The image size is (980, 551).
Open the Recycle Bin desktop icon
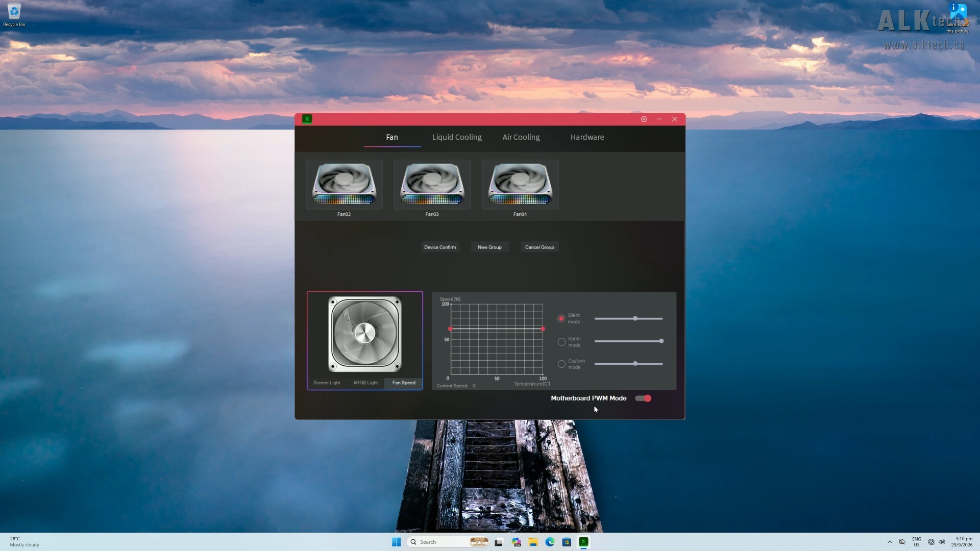14,15
